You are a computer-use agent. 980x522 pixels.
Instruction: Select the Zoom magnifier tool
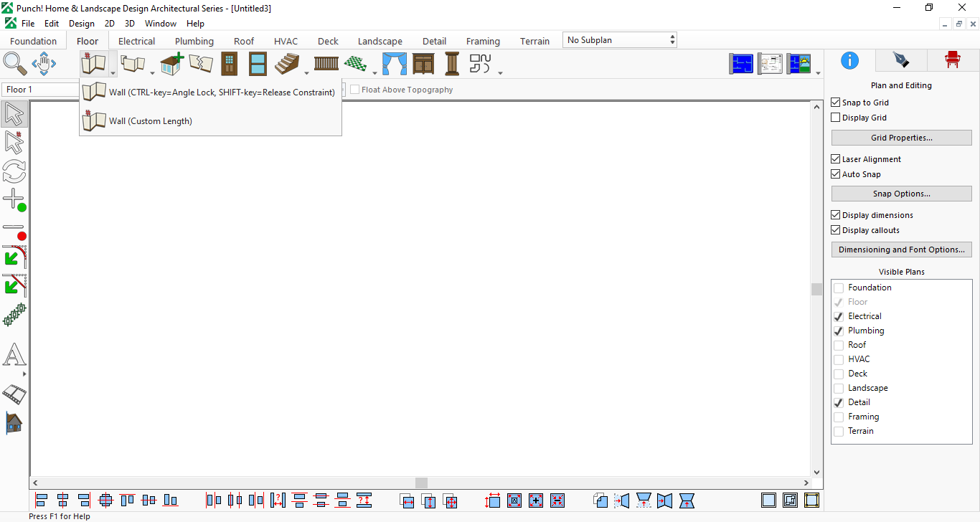pyautogui.click(x=14, y=64)
